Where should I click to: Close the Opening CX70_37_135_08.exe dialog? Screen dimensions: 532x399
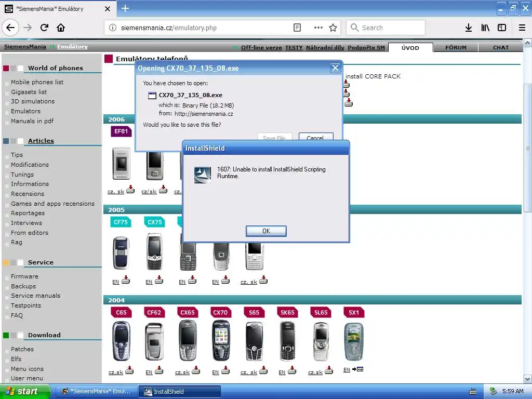coord(335,68)
